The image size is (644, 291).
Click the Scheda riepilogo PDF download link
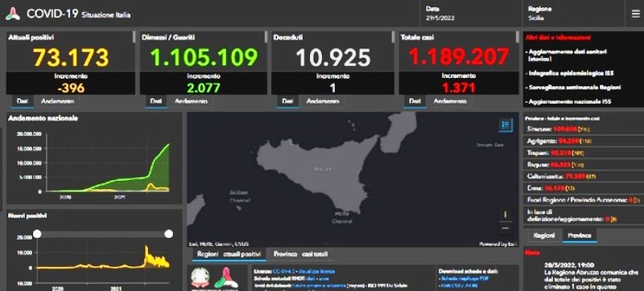pos(464,278)
